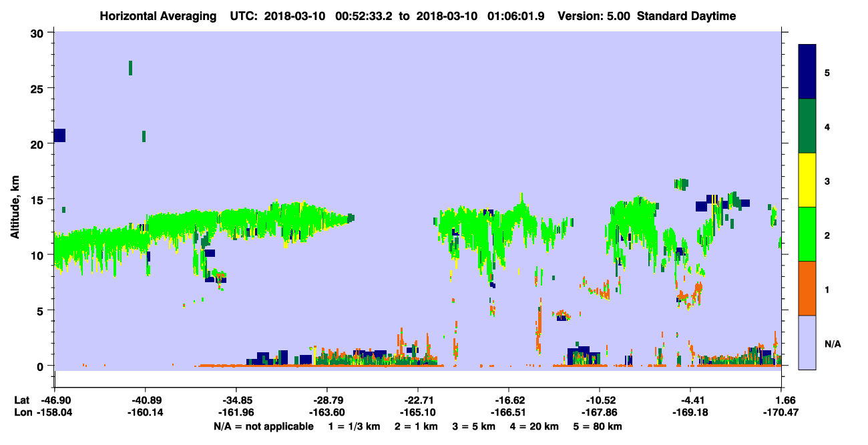
Task: Click the latitude value -16.62
Action: [x=509, y=400]
